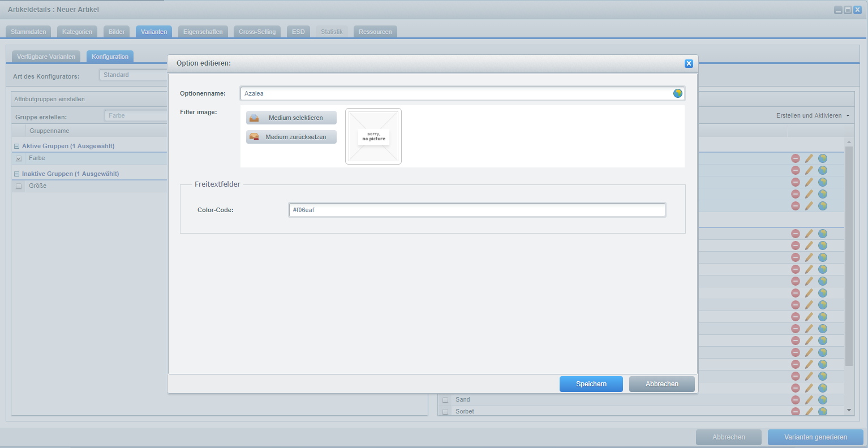This screenshot has width=868, height=448.
Task: Collapse the Aktive Gruppen section
Action: click(x=16, y=146)
